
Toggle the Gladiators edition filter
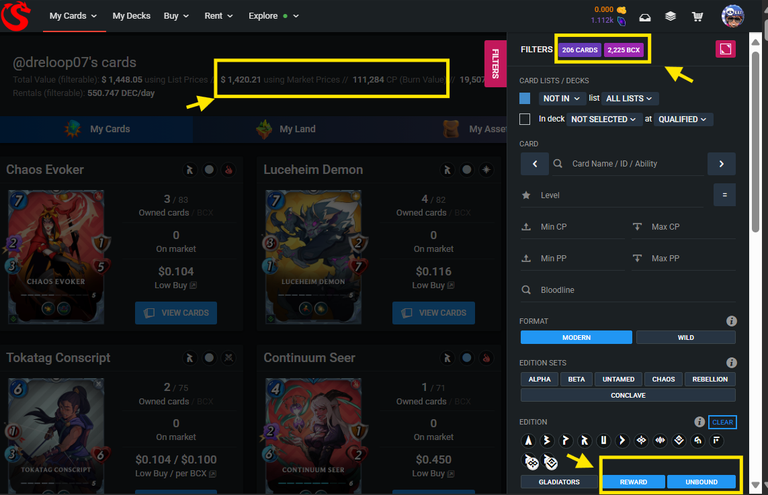pyautogui.click(x=559, y=482)
